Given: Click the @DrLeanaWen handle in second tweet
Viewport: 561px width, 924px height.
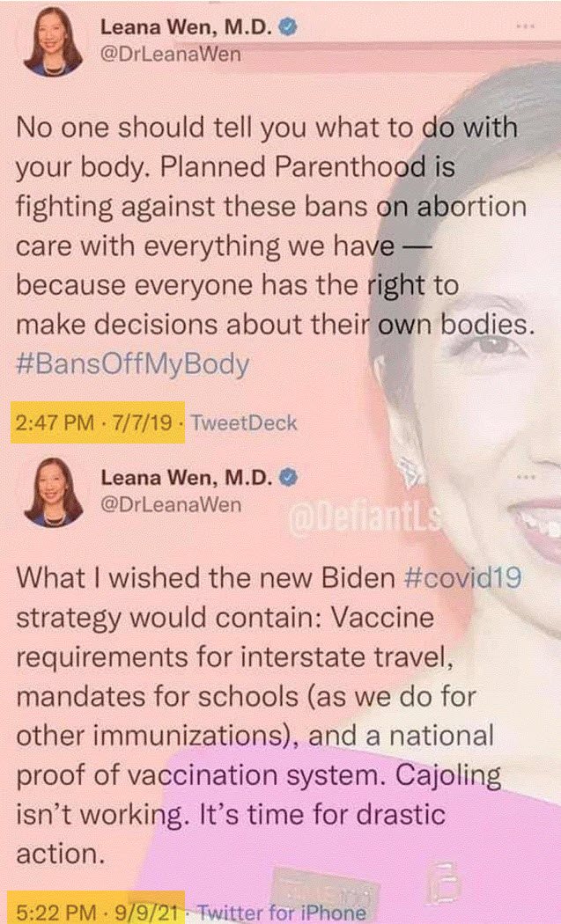Looking at the screenshot, I should point(171,505).
